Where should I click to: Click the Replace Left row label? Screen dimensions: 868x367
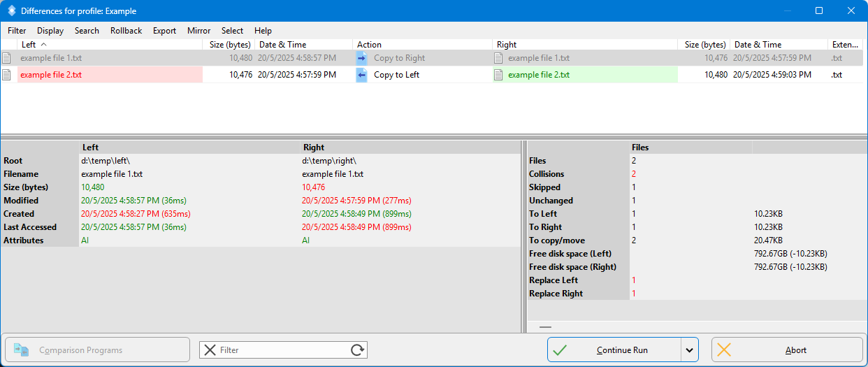[x=554, y=280]
